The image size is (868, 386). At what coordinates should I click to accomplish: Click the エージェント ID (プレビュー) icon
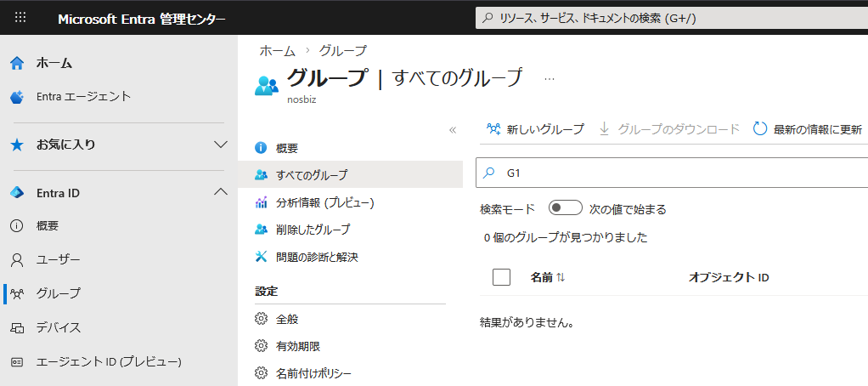(17, 362)
